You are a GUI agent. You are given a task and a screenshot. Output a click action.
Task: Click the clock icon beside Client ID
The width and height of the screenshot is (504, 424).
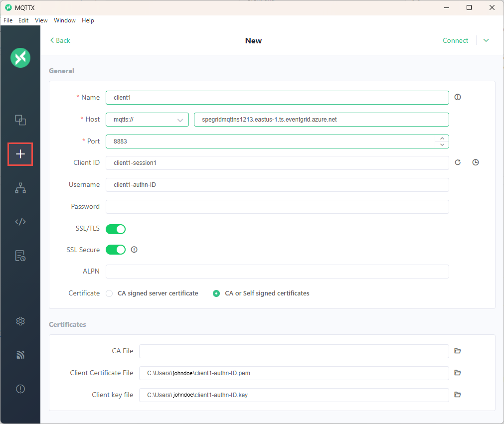[476, 162]
